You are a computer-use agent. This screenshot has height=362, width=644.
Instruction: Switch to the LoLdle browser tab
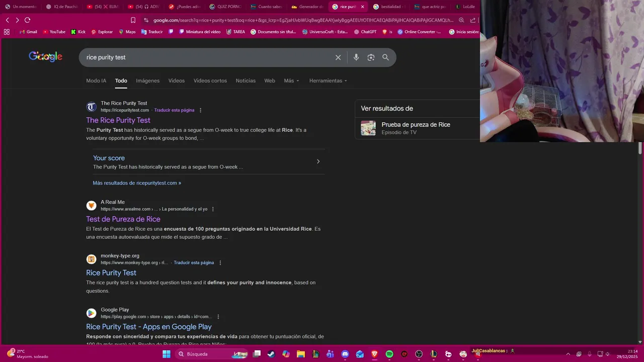click(x=465, y=7)
